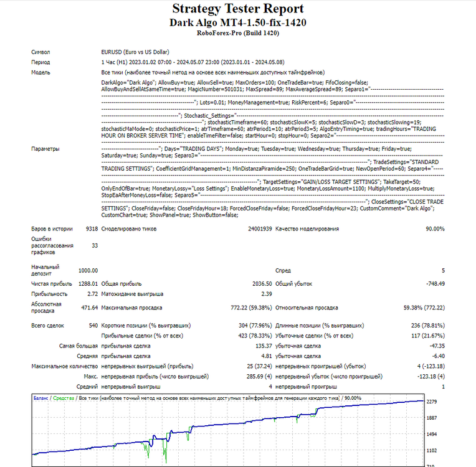
Task: Click 'Длинные позиции (% выигравших)' label
Action: [x=320, y=326]
